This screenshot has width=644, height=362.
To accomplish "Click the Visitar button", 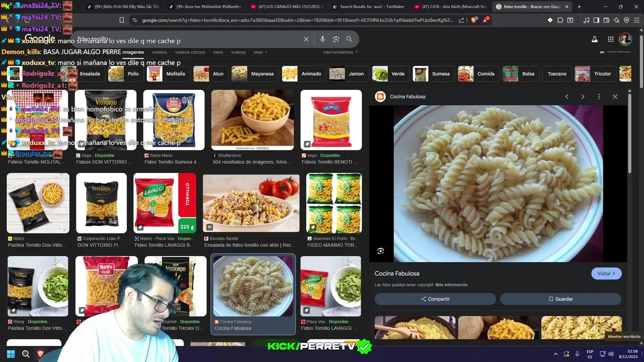I will pyautogui.click(x=606, y=274).
